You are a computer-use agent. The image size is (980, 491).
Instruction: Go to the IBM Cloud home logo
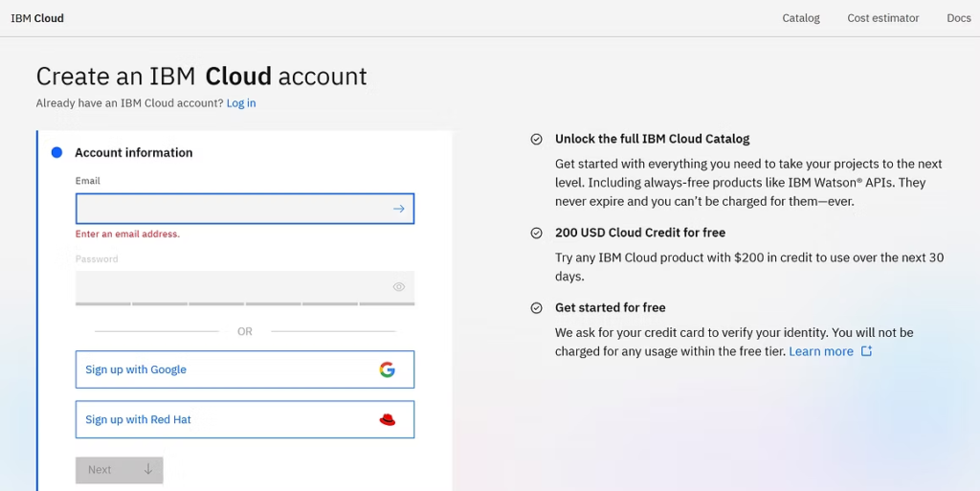pyautogui.click(x=37, y=18)
